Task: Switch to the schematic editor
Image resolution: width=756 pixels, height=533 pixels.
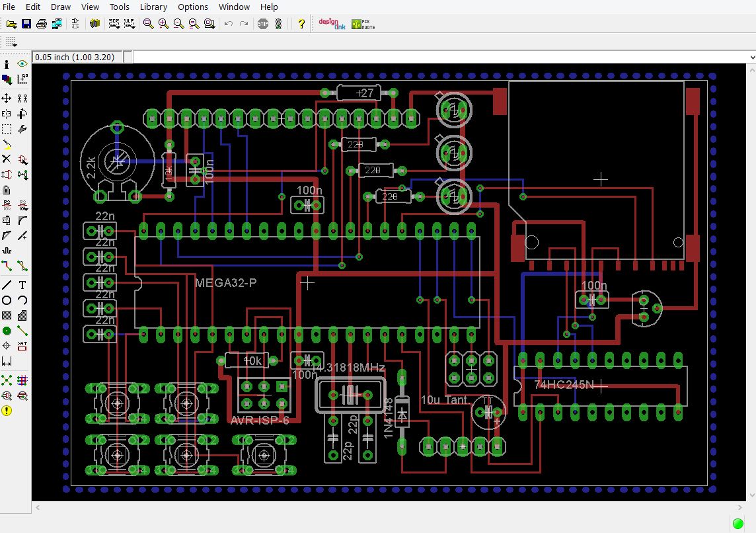Action: click(75, 24)
